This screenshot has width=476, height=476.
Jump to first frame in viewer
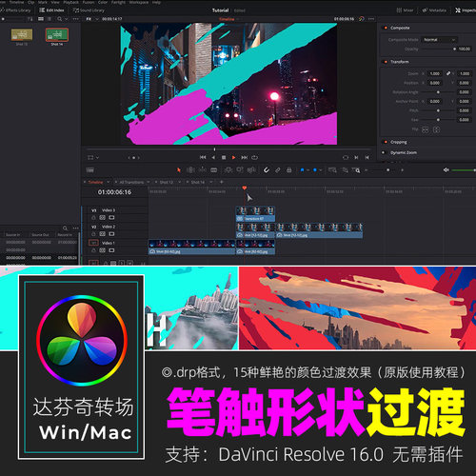[203, 157]
